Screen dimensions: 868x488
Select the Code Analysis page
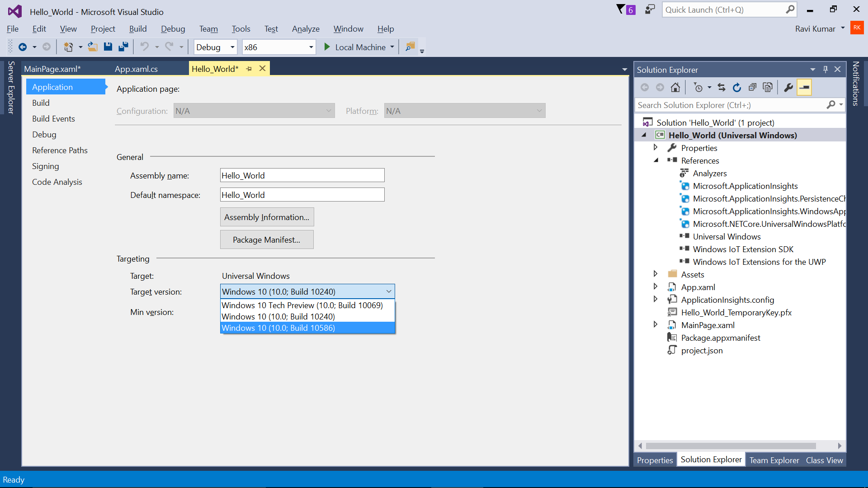click(x=57, y=182)
